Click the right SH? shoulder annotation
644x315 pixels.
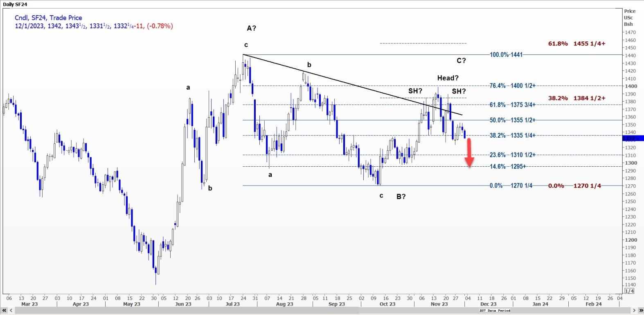(459, 91)
